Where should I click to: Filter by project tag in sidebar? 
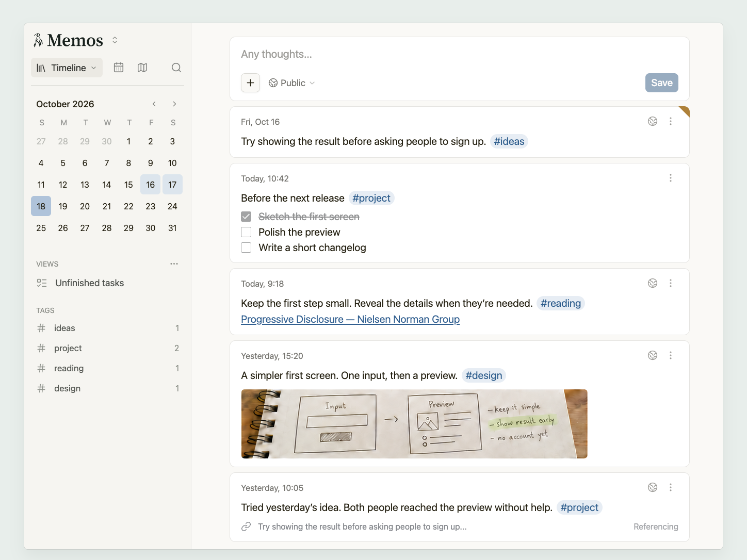pos(107,348)
